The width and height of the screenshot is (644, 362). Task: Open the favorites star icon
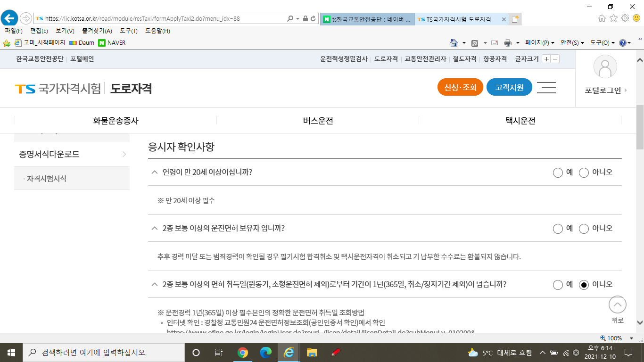[613, 18]
